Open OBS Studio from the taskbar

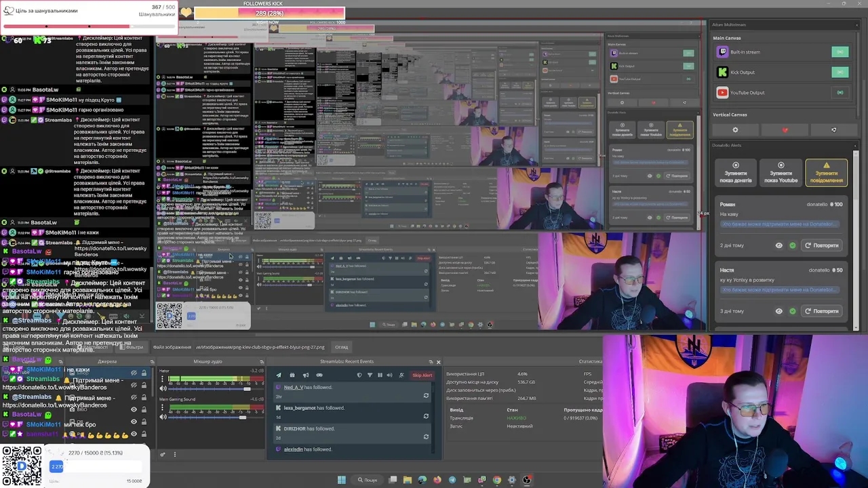coord(527,480)
